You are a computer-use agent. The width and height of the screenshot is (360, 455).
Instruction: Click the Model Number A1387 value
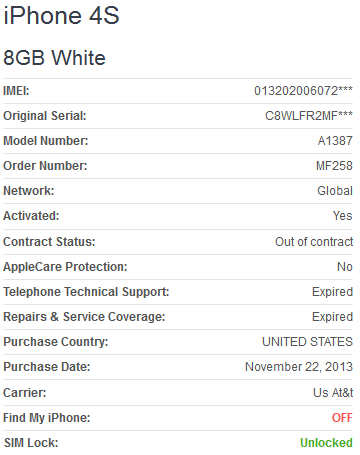point(335,141)
